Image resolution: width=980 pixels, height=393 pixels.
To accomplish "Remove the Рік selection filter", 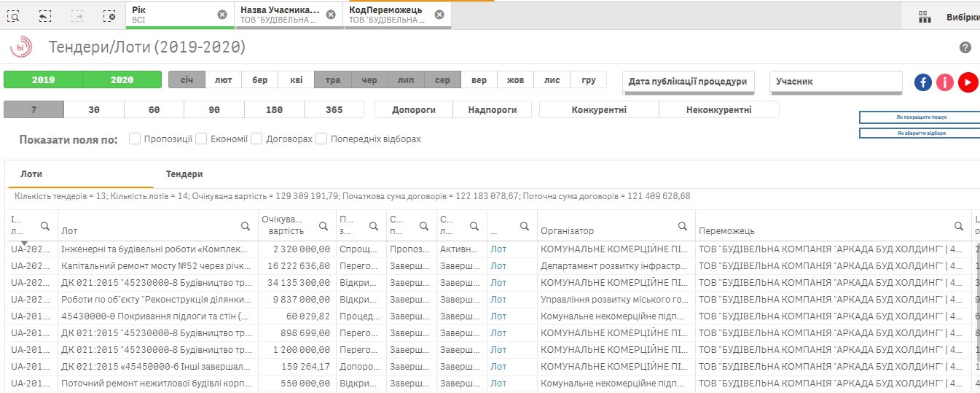I will (222, 15).
